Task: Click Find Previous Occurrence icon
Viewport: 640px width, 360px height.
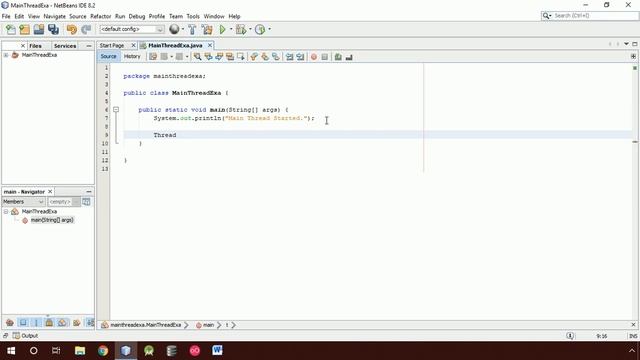Action: tap(209, 57)
